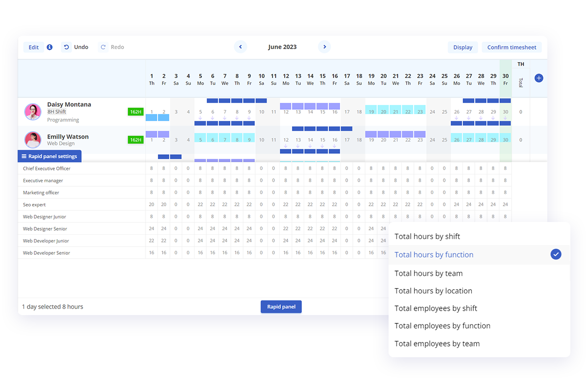Click Emilly Watson's avatar picture
Image resolution: width=588 pixels, height=392 pixels.
33,140
